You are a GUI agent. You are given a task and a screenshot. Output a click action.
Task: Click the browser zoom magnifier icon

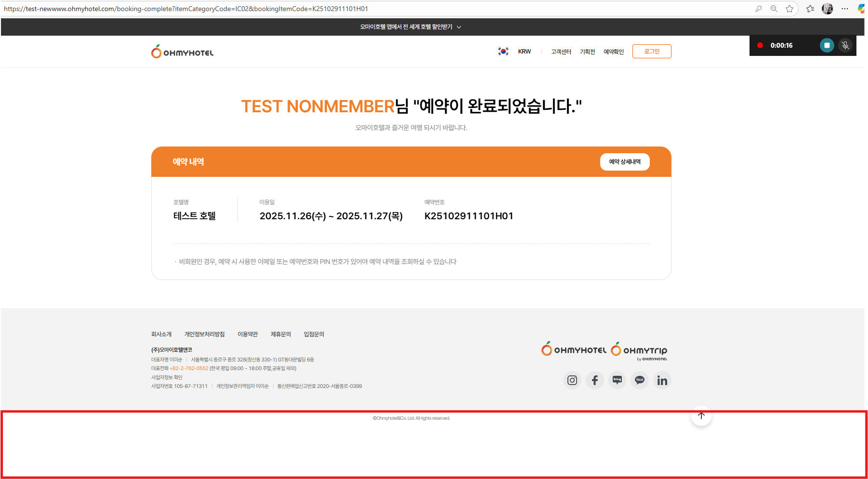pyautogui.click(x=774, y=9)
